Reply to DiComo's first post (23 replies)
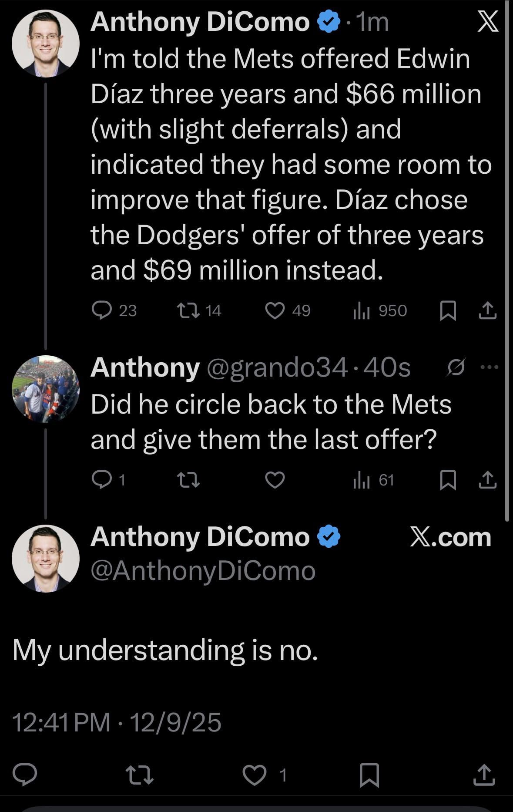513x812 pixels. coord(102,311)
